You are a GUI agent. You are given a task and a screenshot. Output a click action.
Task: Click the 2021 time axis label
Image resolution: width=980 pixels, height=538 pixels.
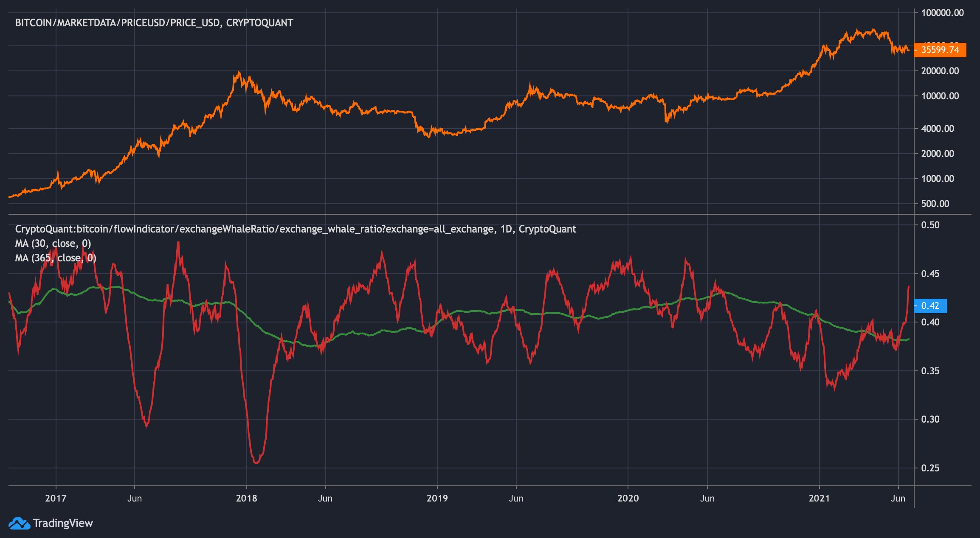[819, 498]
